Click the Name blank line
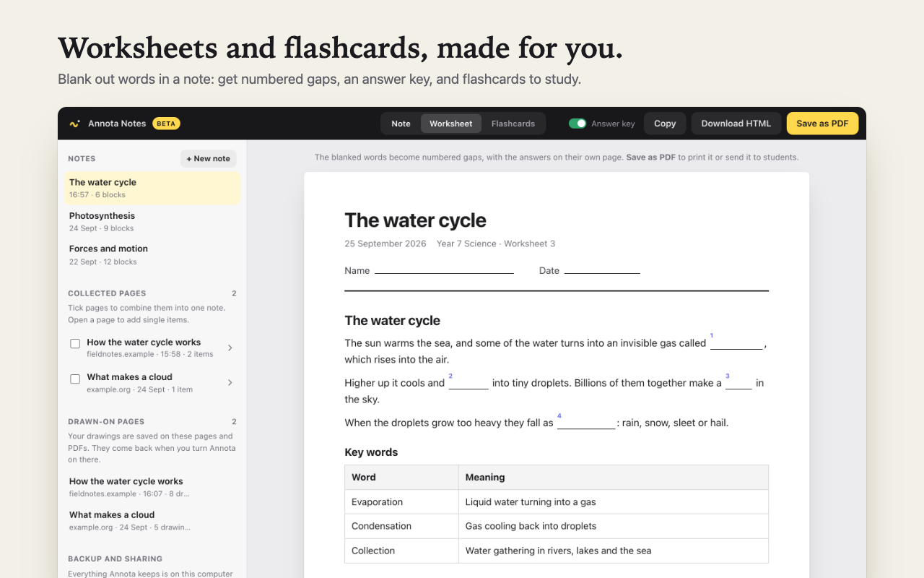This screenshot has width=924, height=578. point(444,272)
